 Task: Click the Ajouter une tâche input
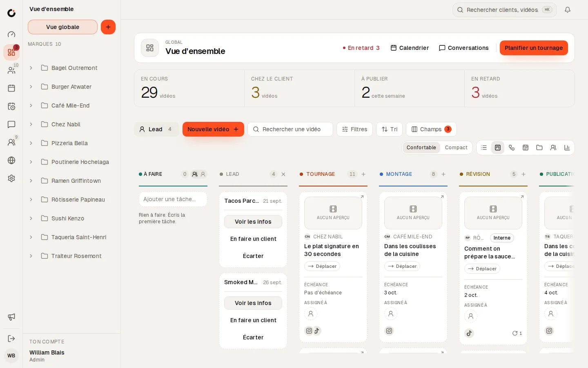pyautogui.click(x=173, y=199)
